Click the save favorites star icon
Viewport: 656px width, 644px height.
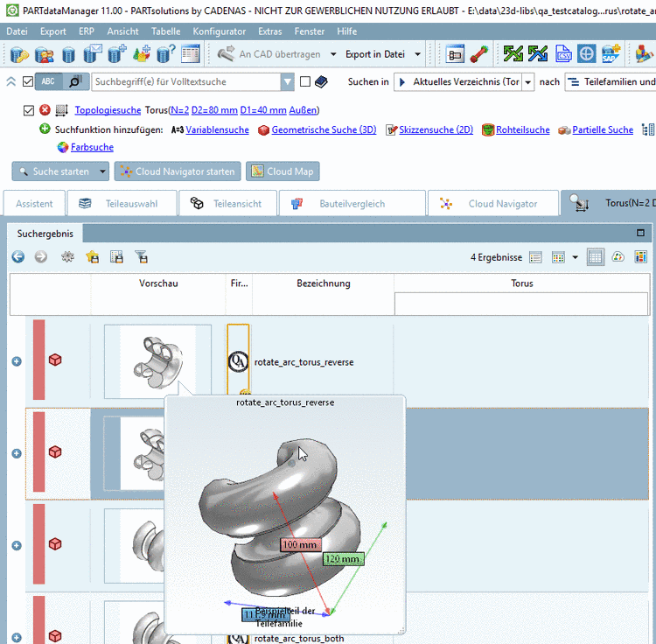(92, 256)
